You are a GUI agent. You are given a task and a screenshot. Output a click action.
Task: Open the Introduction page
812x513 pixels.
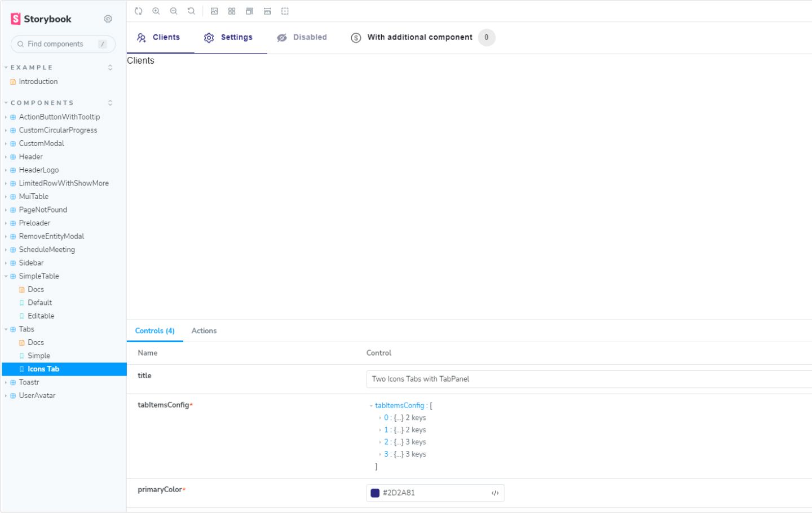tap(38, 82)
